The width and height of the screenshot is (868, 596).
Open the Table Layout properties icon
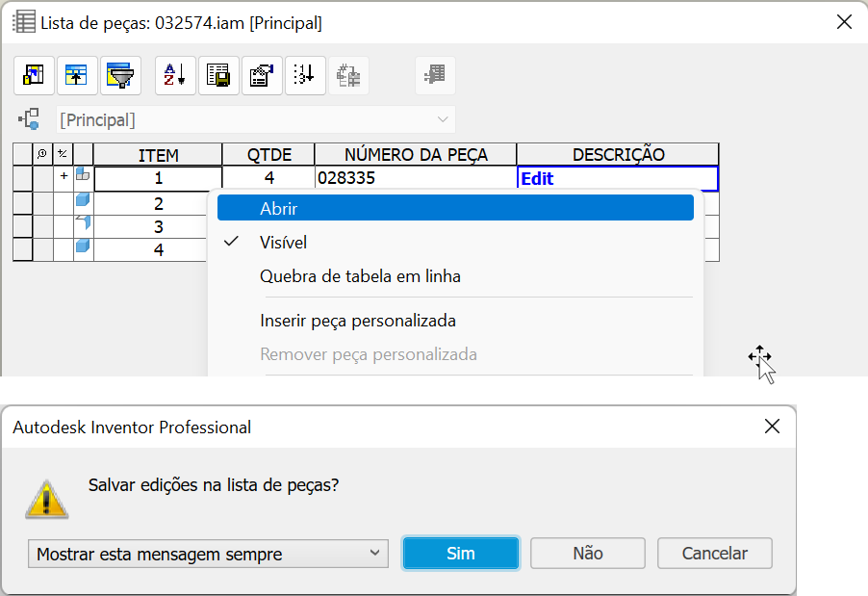click(262, 75)
